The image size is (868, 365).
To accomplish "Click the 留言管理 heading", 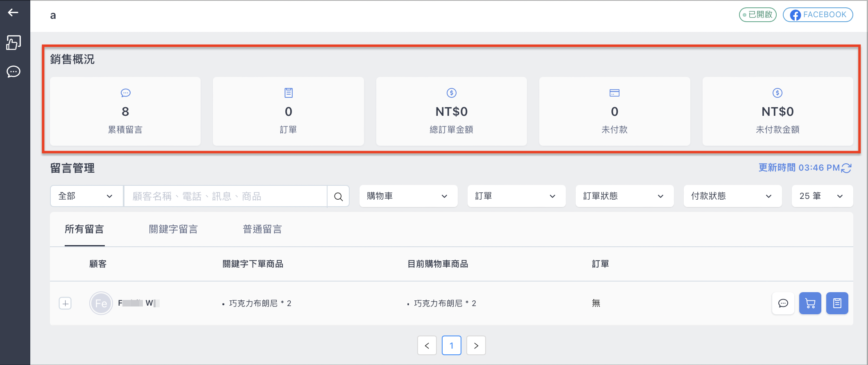I will point(72,168).
